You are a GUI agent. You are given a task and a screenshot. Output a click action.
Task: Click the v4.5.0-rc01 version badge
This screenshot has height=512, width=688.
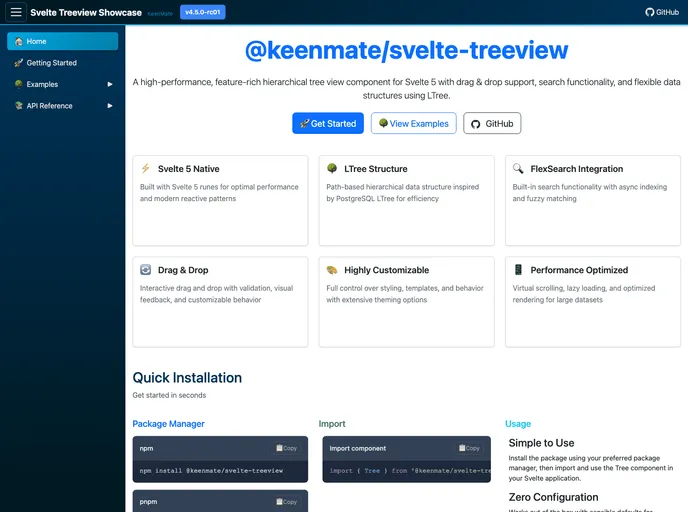click(x=203, y=12)
